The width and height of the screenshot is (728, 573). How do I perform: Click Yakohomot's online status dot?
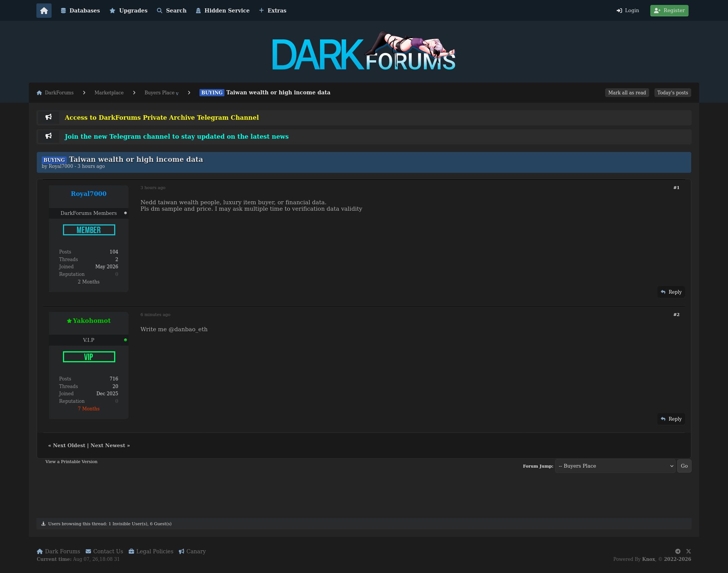pos(126,340)
